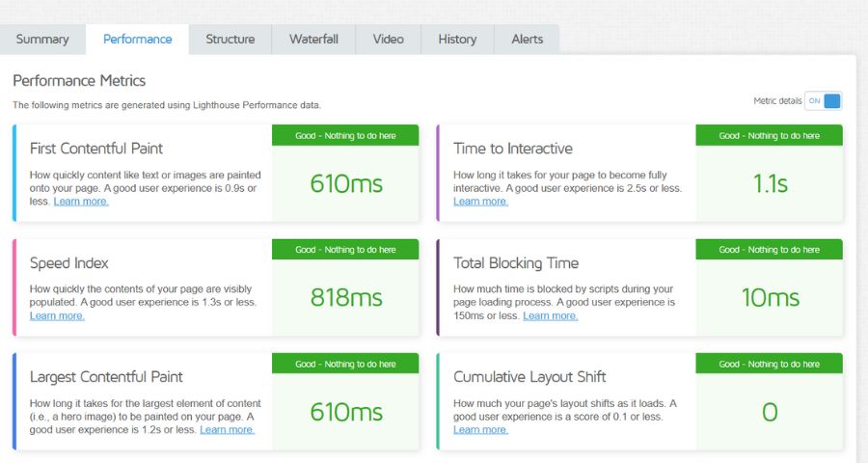Click Good banner on Cumulative Layout Shift card
This screenshot has height=463, width=868.
pos(770,364)
